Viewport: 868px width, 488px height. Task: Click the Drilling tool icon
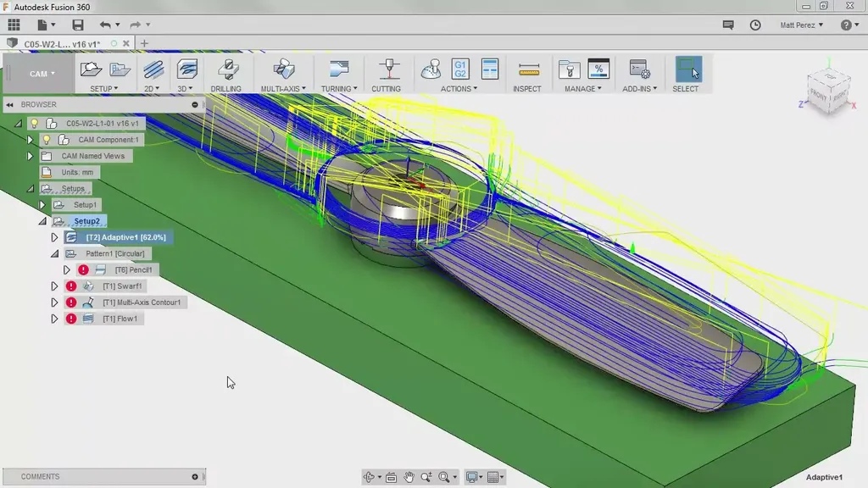pyautogui.click(x=226, y=69)
